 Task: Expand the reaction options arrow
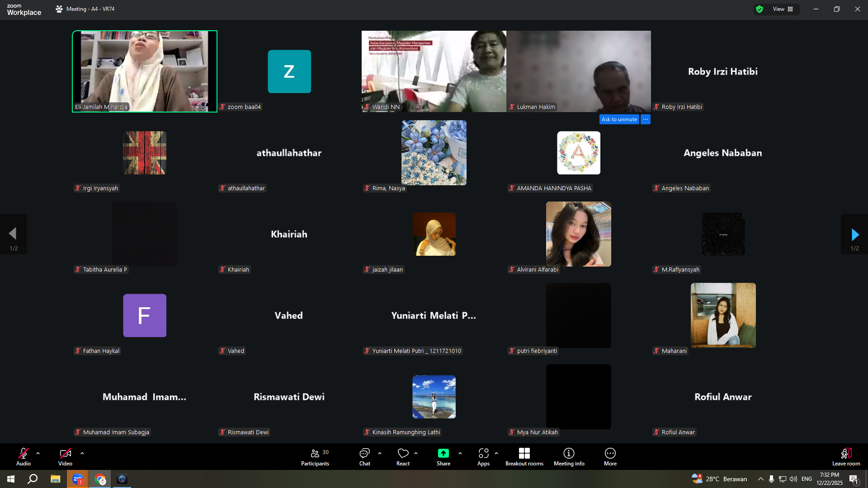pos(416,453)
